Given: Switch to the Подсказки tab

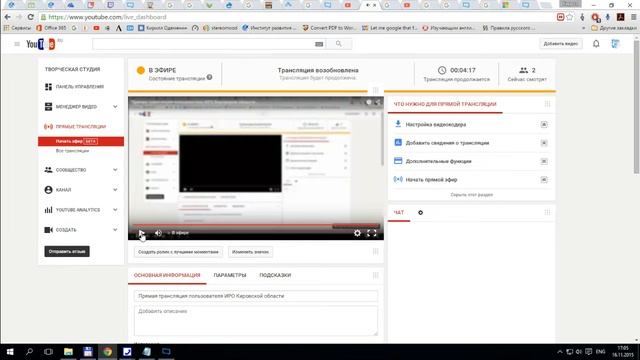Looking at the screenshot, I should coord(275,275).
